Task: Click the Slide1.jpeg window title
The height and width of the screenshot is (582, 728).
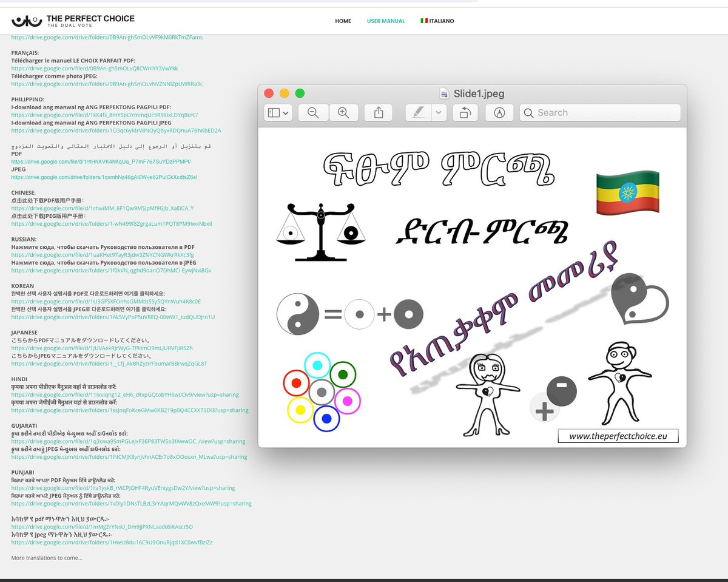Action: (479, 93)
